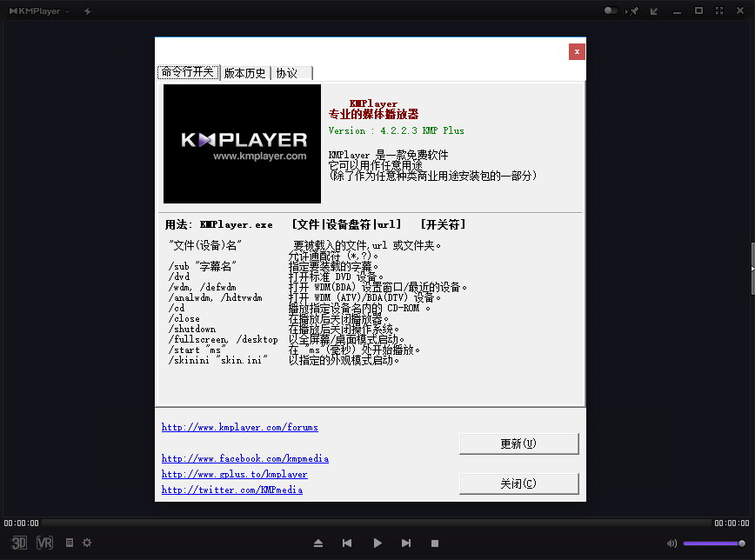Screen dimensions: 755x560
Task: Skip to previous track
Action: [x=347, y=543]
